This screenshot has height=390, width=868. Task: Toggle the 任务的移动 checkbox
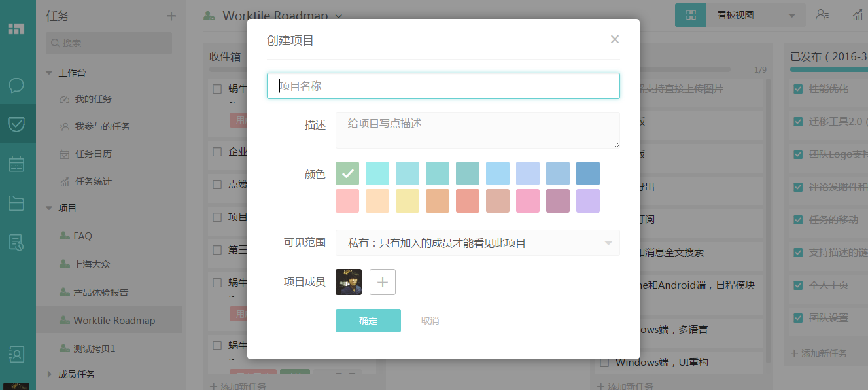click(x=798, y=220)
